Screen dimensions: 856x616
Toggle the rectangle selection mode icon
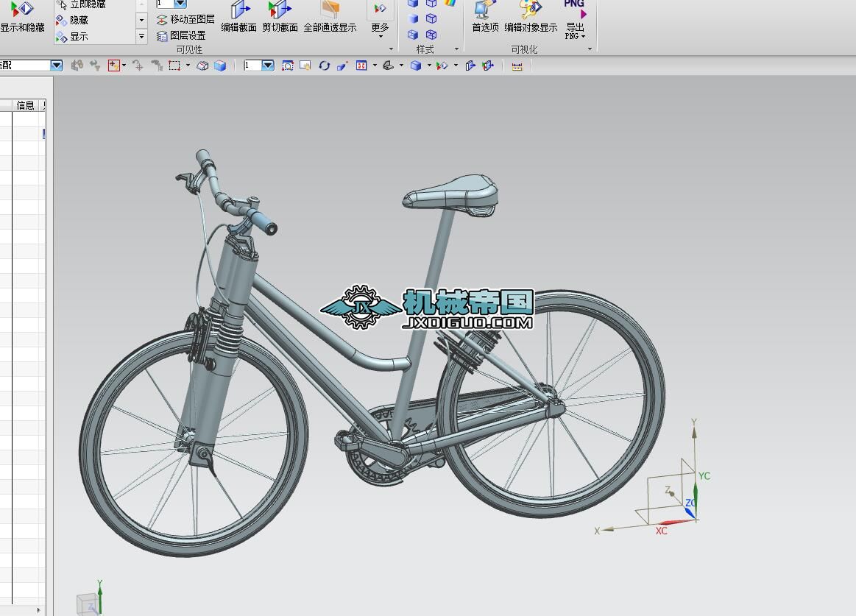pyautogui.click(x=174, y=66)
